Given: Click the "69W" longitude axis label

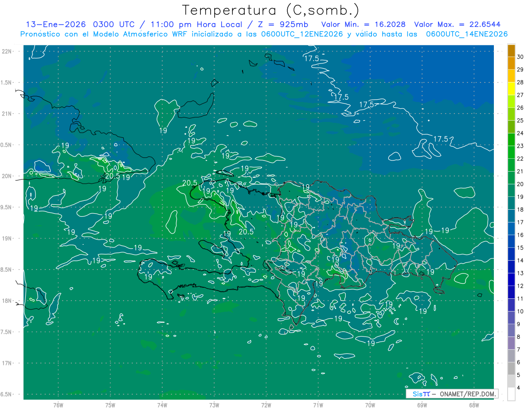Looking at the screenshot, I should (x=422, y=405).
